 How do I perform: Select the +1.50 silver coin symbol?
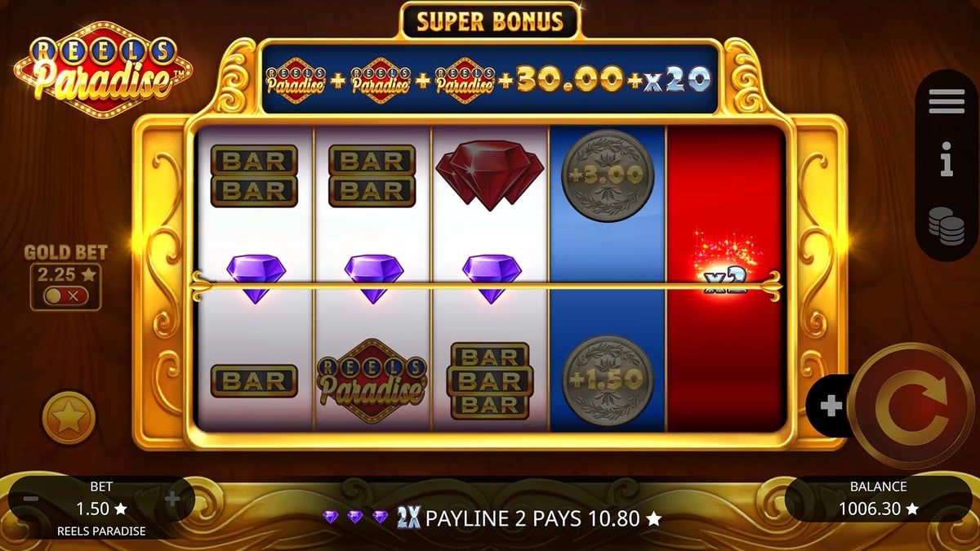point(608,381)
